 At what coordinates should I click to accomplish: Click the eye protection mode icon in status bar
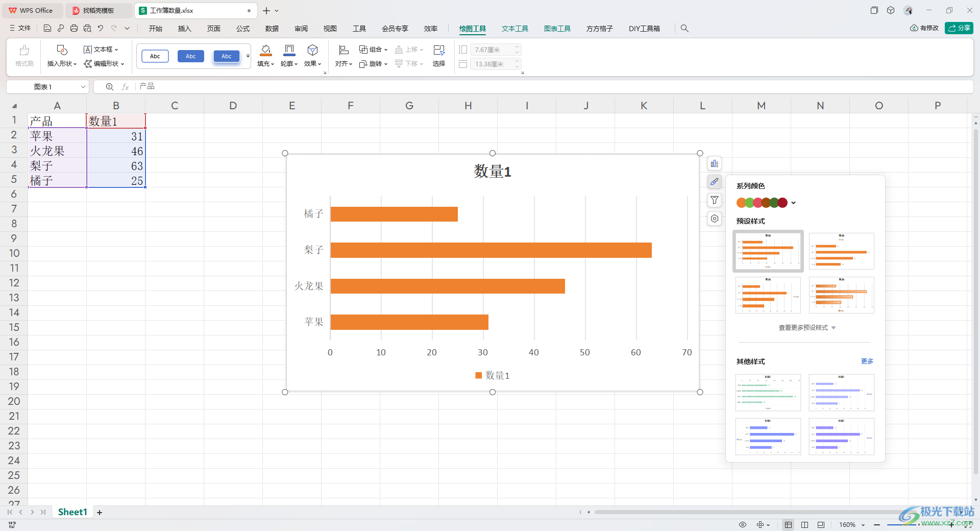pyautogui.click(x=743, y=525)
